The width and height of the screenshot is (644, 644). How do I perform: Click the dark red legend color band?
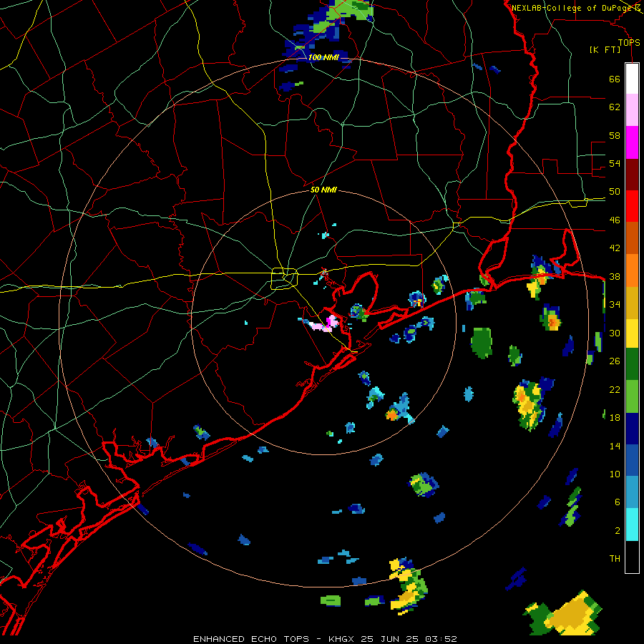tap(632, 174)
